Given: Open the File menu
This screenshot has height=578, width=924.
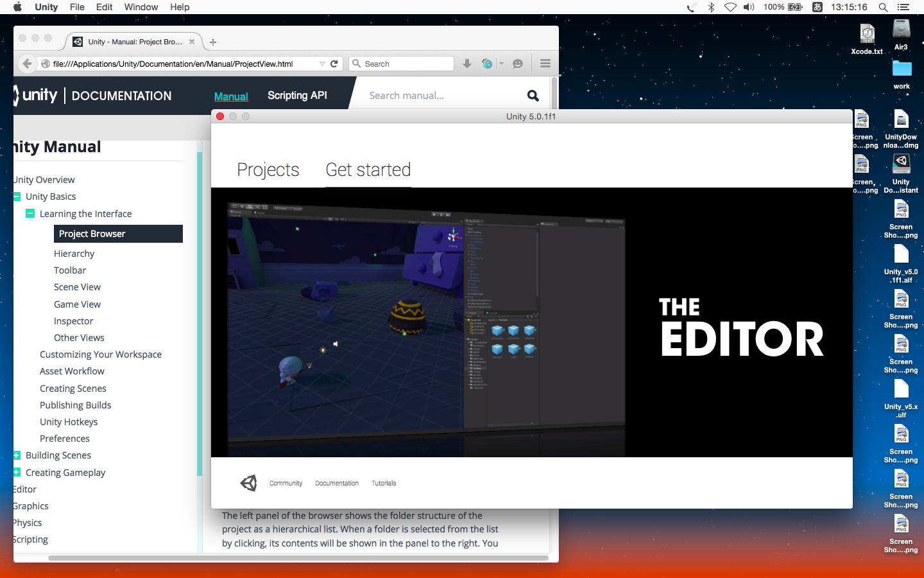Looking at the screenshot, I should [x=77, y=7].
